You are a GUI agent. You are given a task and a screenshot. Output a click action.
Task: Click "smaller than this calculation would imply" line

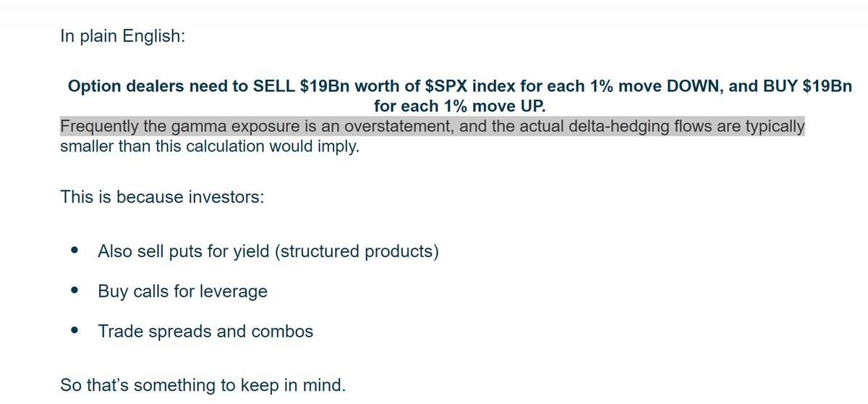pos(209,148)
